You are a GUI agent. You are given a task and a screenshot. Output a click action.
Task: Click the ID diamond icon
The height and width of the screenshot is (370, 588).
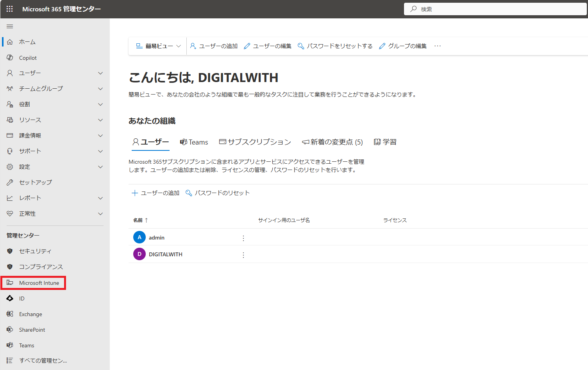coord(10,298)
